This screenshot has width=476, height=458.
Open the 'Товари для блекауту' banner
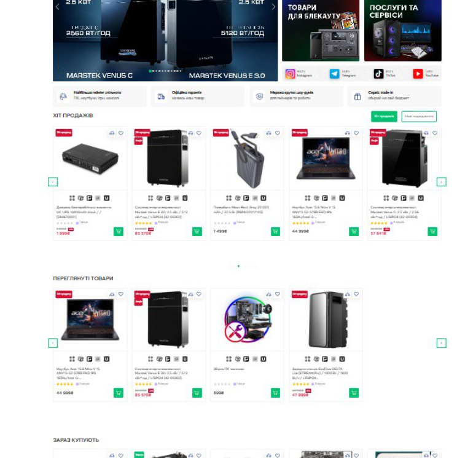pyautogui.click(x=321, y=30)
